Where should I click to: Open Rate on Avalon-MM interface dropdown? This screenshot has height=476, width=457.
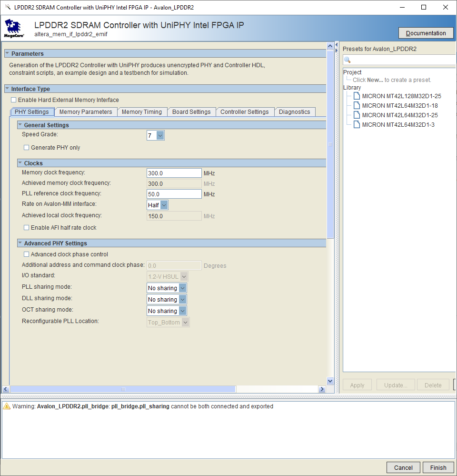(x=164, y=205)
